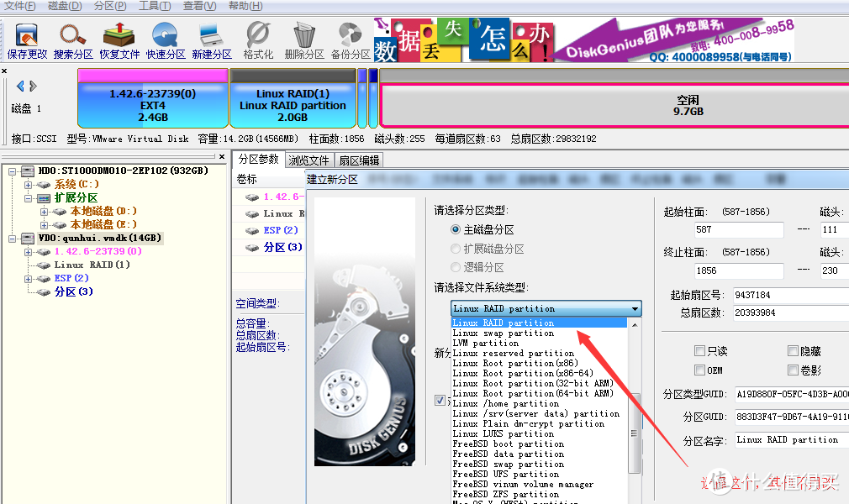Click the HD0 ST1000DM010 disk icon
This screenshot has width=849, height=504.
pos(28,171)
